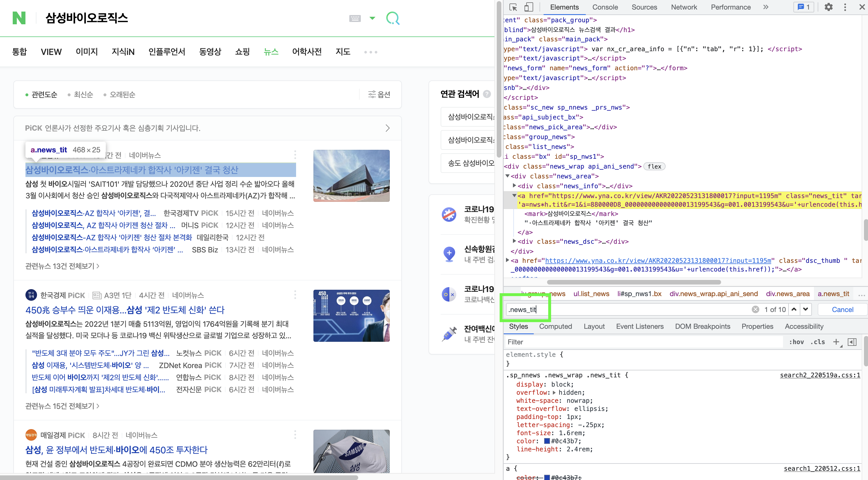This screenshot has width=868, height=480.
Task: Open headline 450兆 승부수 띄운 이재용
Action: 125,310
